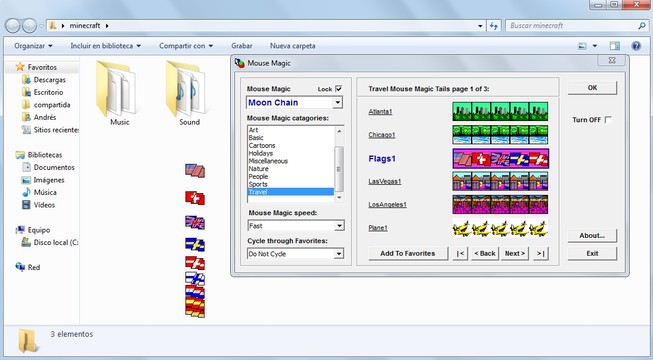Click the Imágenes library icon
The width and height of the screenshot is (653, 360).
click(x=26, y=180)
